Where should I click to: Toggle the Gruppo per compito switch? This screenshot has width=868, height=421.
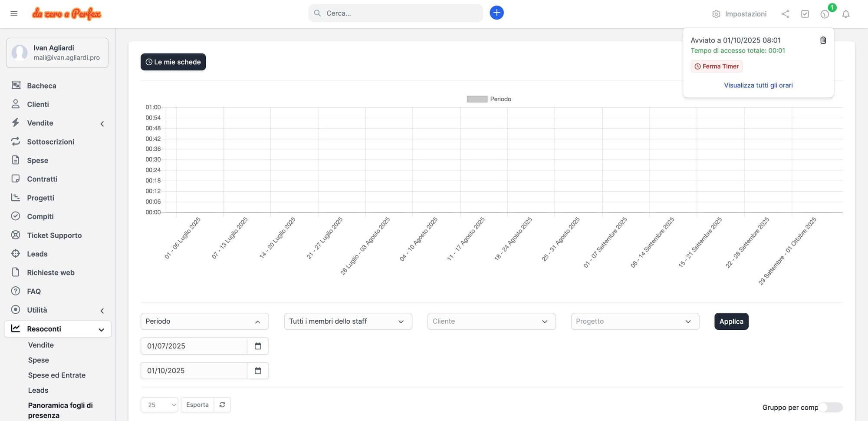pos(830,407)
